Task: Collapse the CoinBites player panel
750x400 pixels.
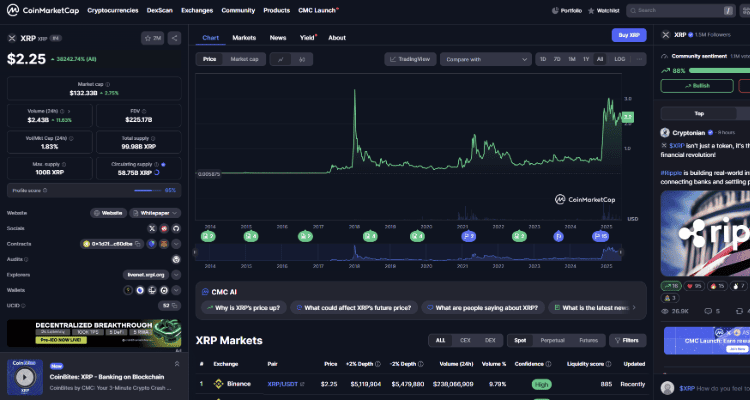Action: 177,364
